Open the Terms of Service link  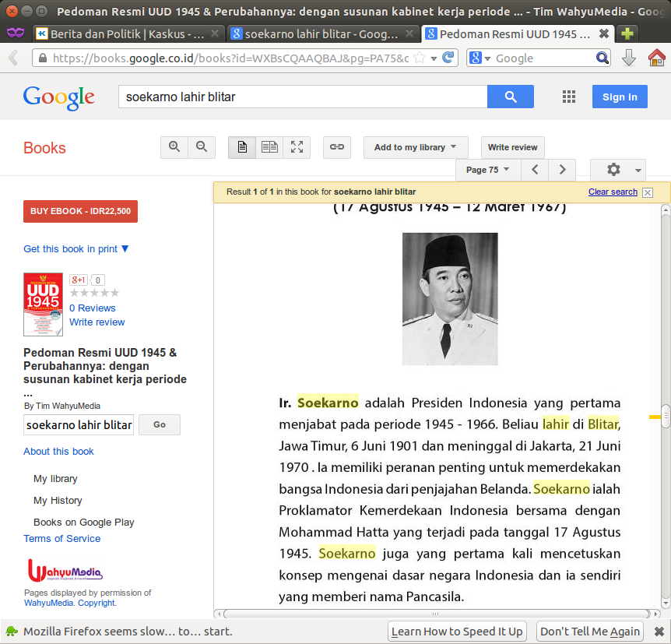pos(62,539)
